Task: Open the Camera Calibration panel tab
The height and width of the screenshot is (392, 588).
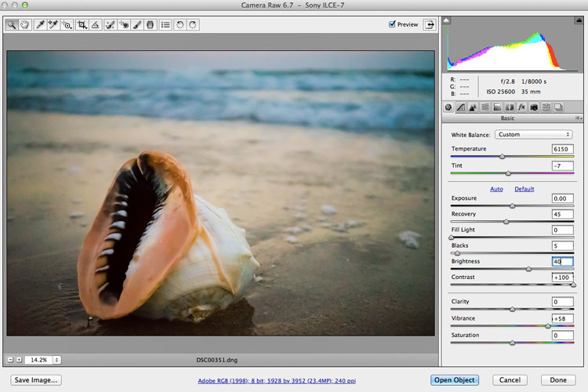Action: click(534, 107)
